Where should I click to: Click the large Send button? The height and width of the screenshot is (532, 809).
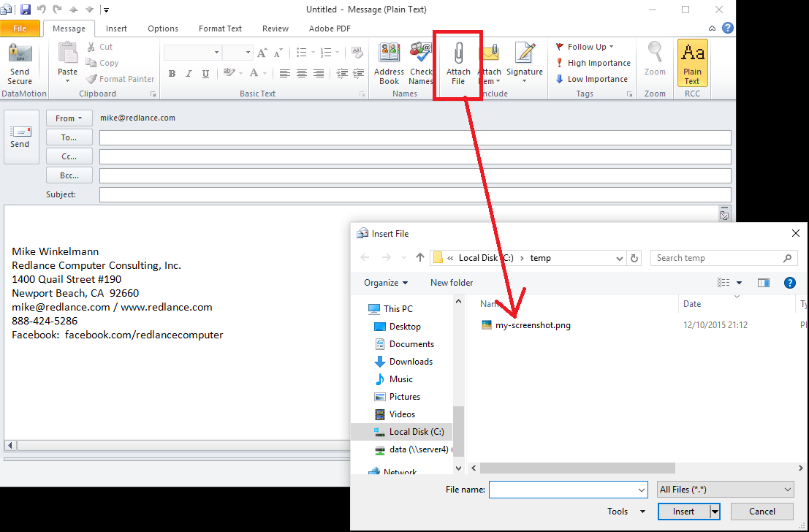pos(21,137)
